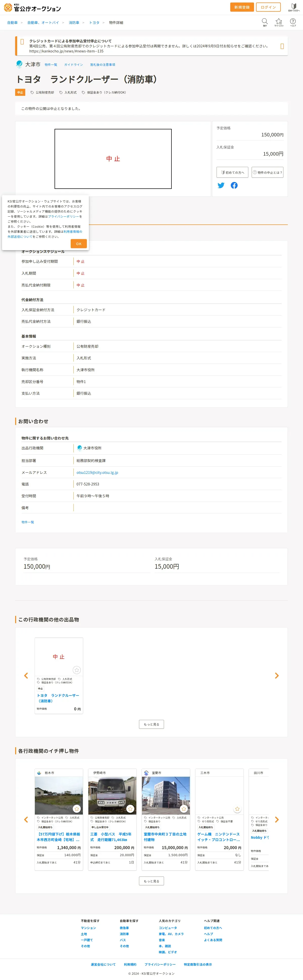Share on Twitter icon

[221, 185]
